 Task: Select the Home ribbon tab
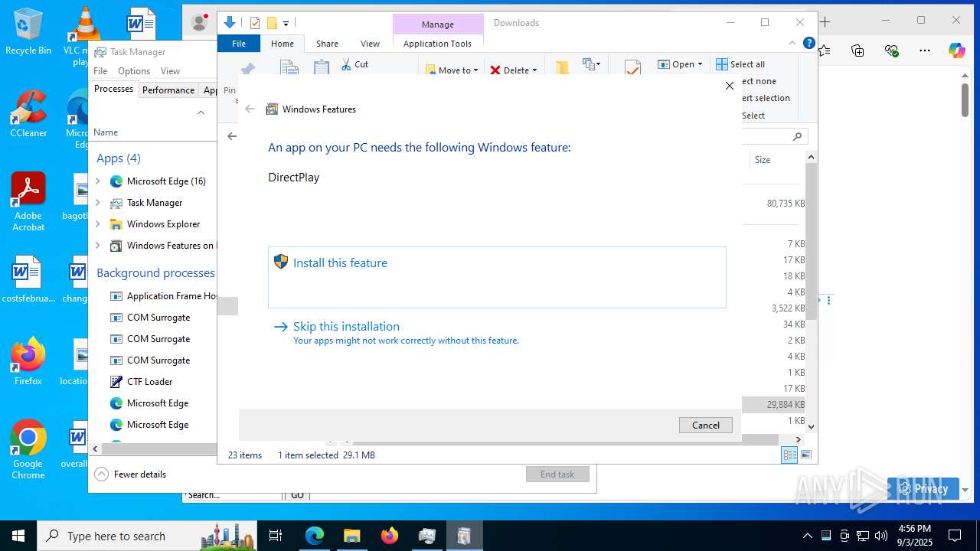point(283,44)
